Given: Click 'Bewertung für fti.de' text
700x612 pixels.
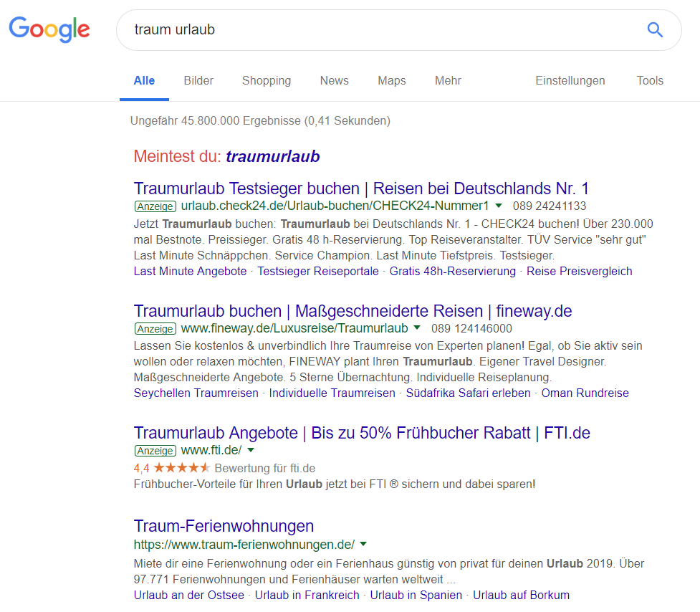Looking at the screenshot, I should [264, 468].
